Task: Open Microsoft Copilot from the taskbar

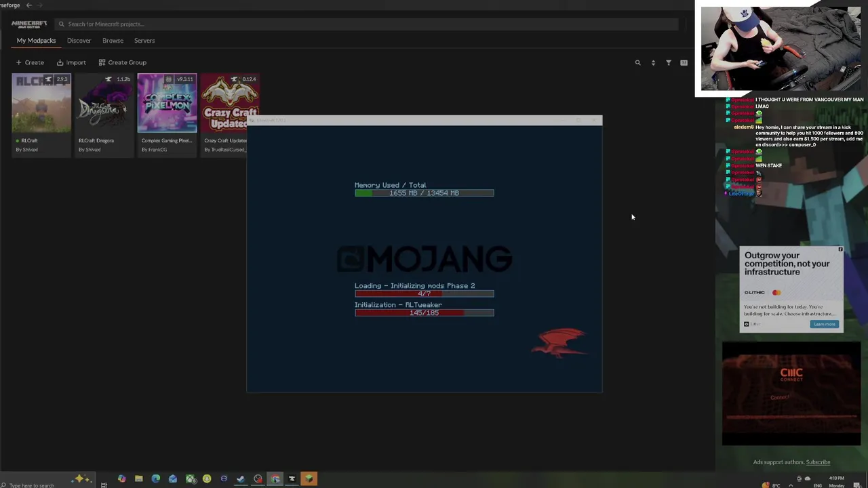Action: (x=121, y=479)
